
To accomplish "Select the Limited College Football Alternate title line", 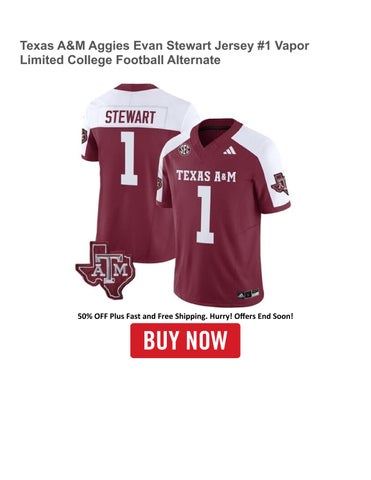I will point(120,60).
